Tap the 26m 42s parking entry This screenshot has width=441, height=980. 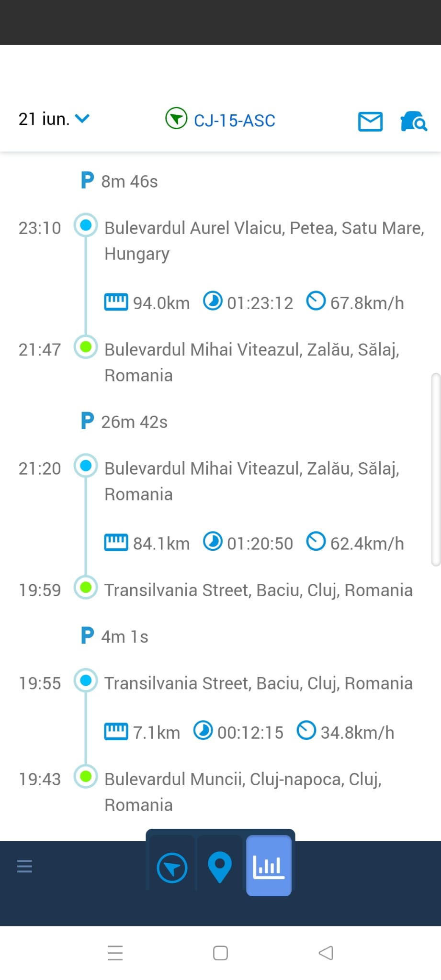tap(125, 422)
